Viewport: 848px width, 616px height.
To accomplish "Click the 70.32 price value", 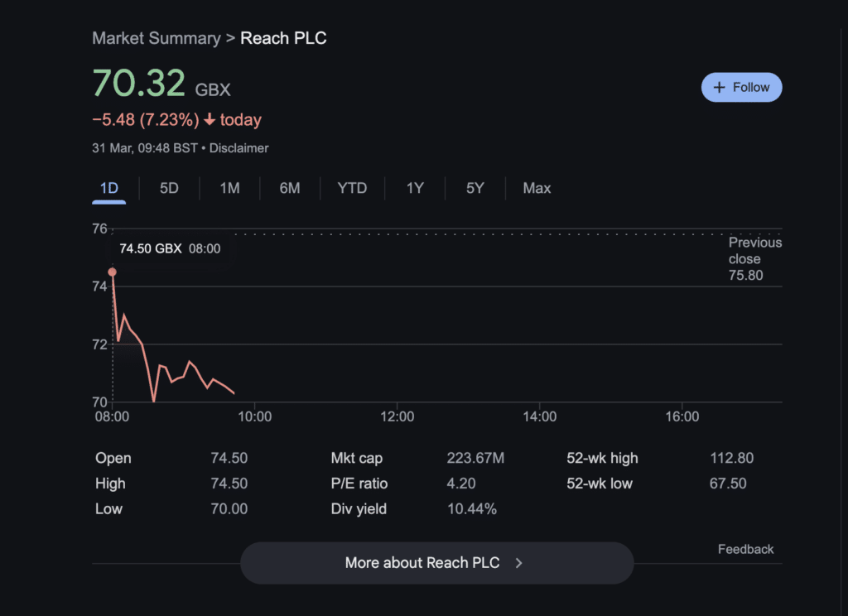I will click(139, 84).
